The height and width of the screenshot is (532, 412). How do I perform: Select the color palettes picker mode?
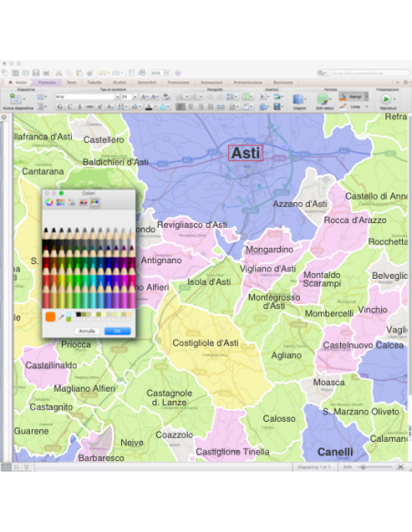72,202
